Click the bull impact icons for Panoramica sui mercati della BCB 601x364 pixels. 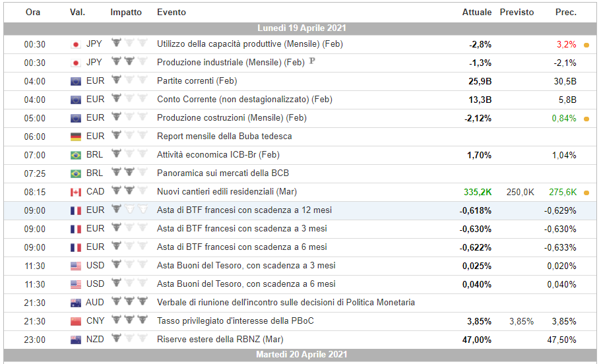tap(129, 171)
